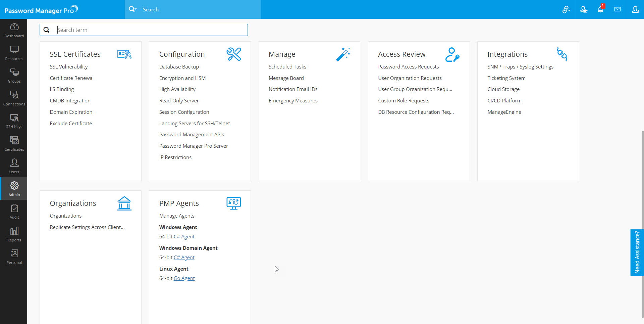Viewport: 644px width, 324px height.
Task: Open Notification Email IDs
Action: pyautogui.click(x=293, y=89)
